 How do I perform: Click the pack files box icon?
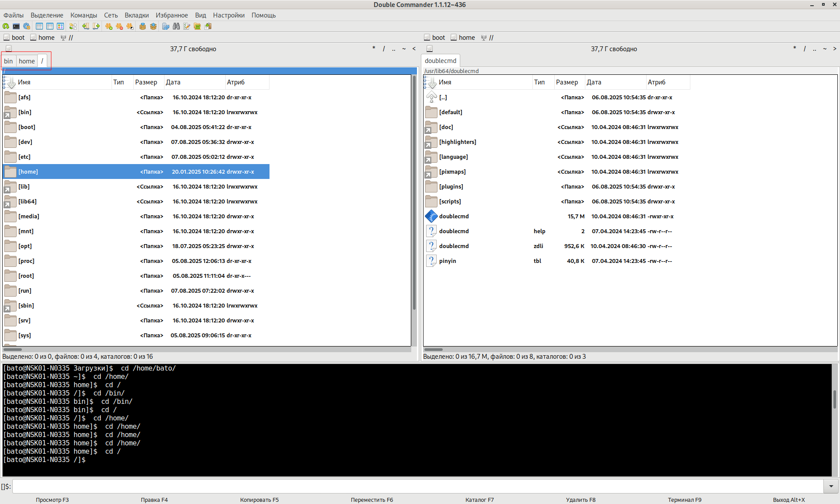coord(143,26)
